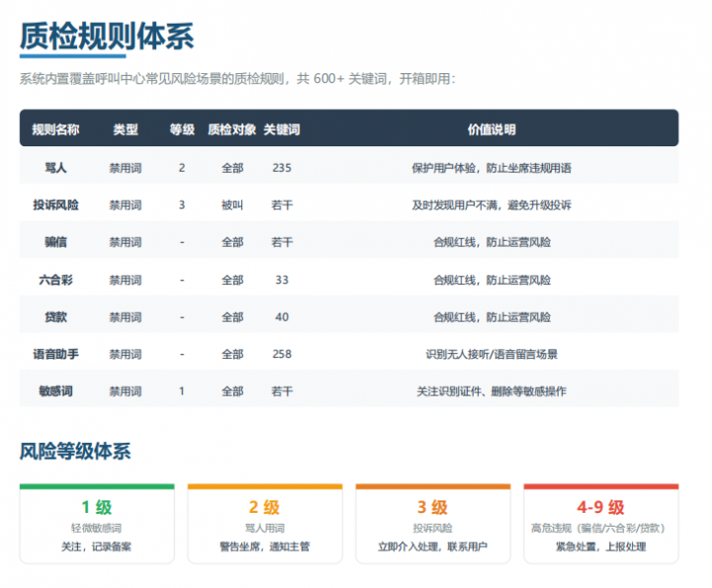Select the 语音助手 rule name cell

click(55, 354)
